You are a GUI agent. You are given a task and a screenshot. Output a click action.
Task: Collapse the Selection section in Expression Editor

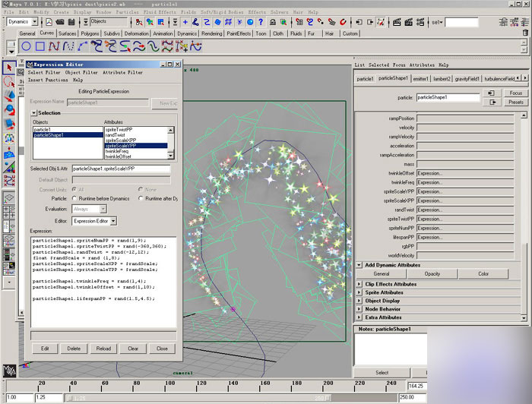[x=33, y=112]
